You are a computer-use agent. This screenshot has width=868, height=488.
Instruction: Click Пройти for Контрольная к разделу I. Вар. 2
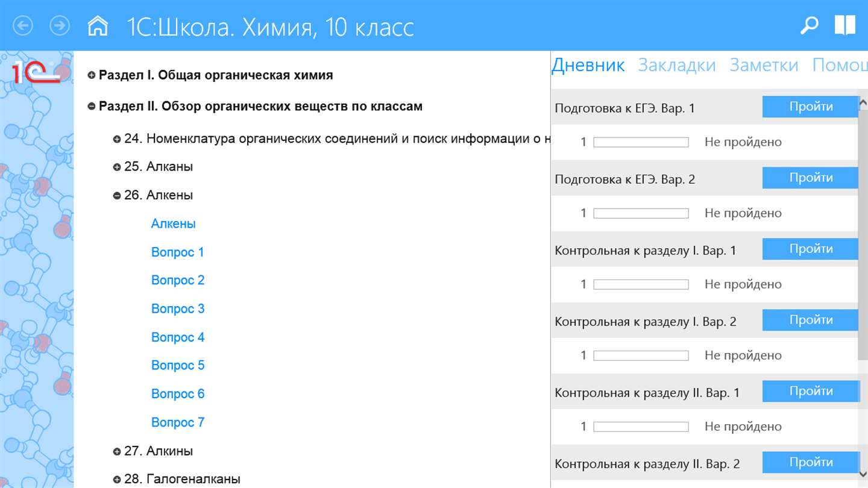[811, 320]
